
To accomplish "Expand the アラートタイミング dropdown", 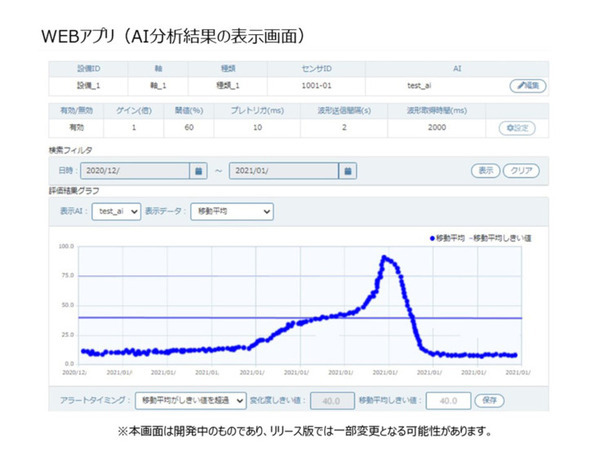I will [x=190, y=400].
